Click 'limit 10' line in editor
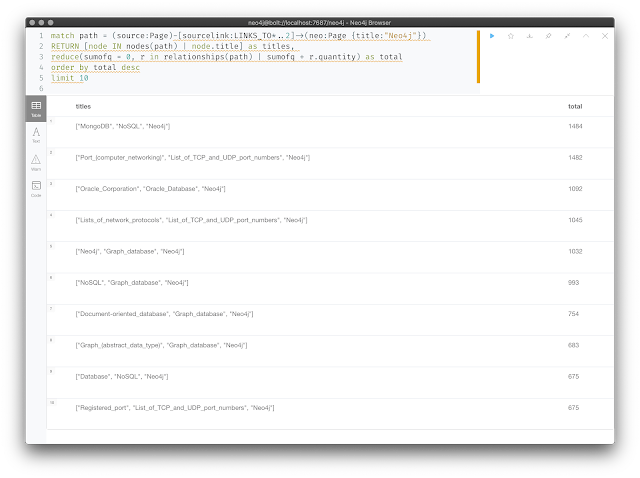 (x=70, y=78)
